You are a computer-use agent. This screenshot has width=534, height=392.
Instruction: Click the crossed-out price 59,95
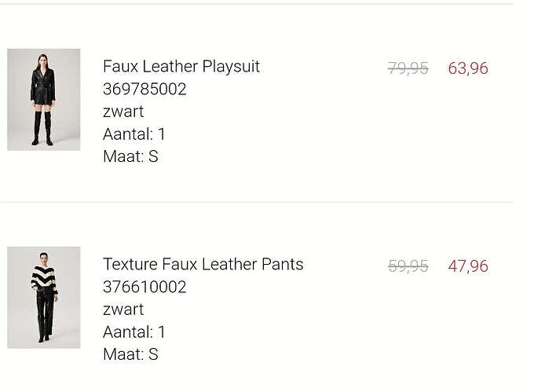[408, 266]
